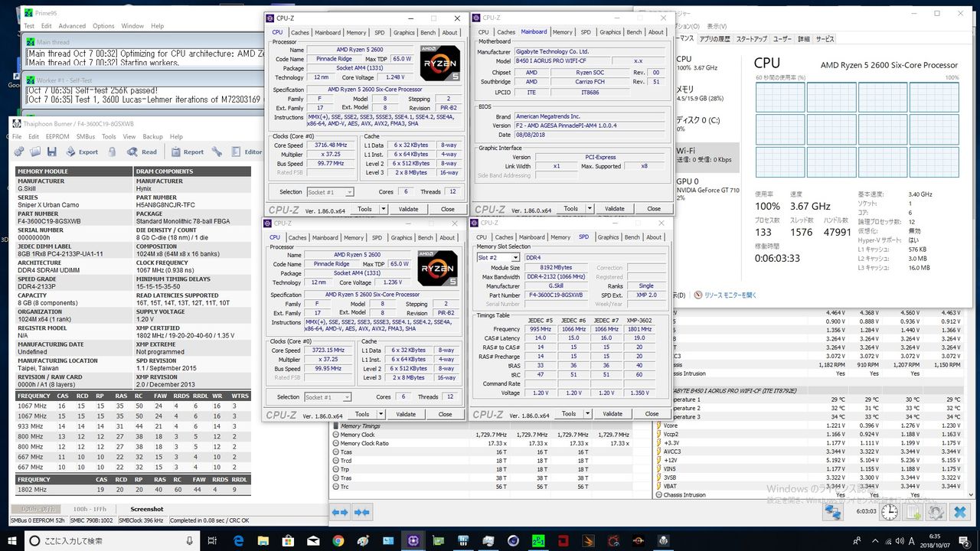980x551 pixels.
Task: Open HWiNFO sensor settings gear icon
Action: coord(936,512)
